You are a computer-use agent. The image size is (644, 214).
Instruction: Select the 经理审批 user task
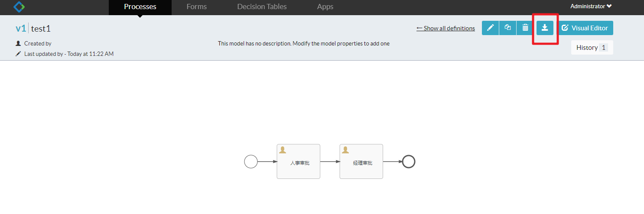coord(361,161)
